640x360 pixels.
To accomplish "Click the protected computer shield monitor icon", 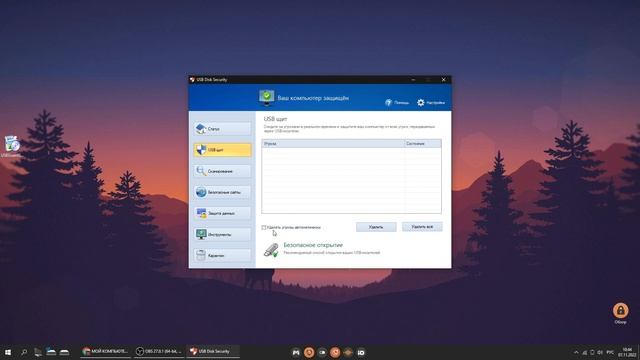I will 267,98.
